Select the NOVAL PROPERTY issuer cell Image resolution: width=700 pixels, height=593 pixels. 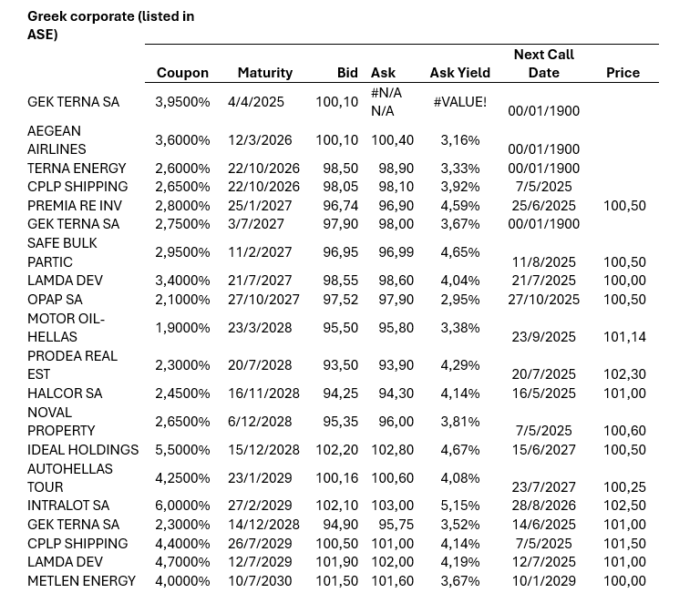click(61, 422)
